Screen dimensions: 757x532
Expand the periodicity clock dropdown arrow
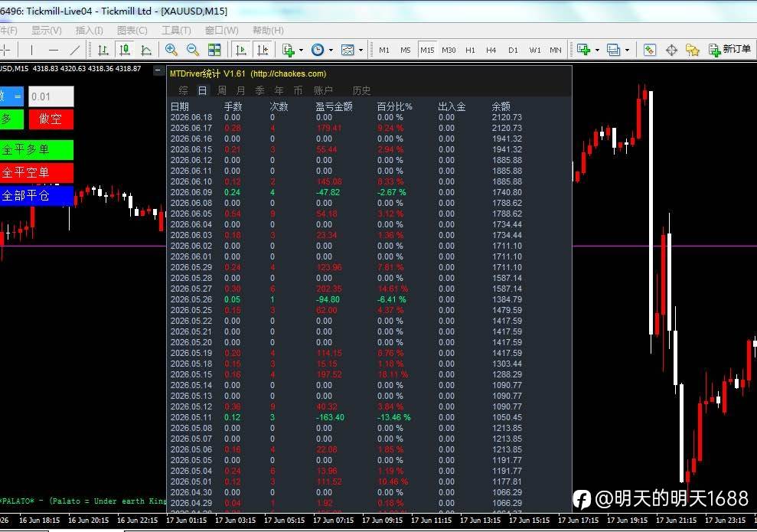tap(331, 50)
